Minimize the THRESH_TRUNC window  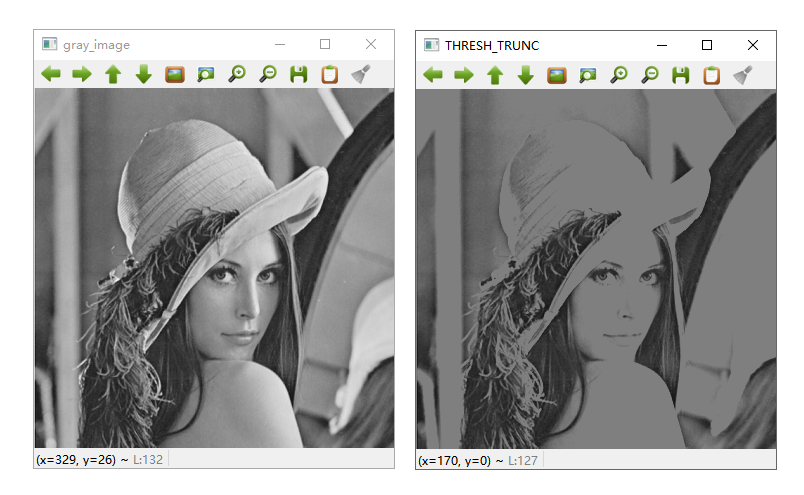[662, 46]
